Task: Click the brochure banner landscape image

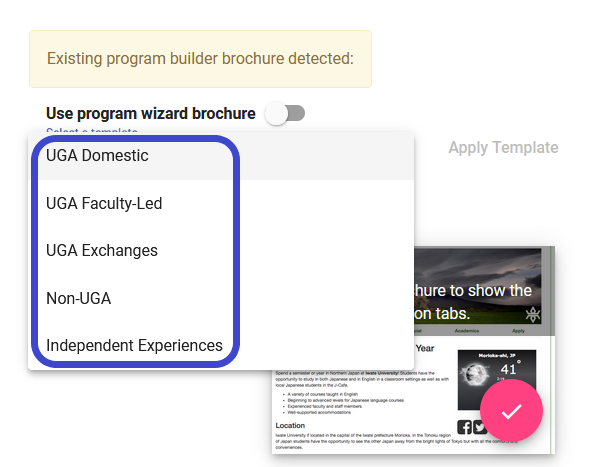Action: [478, 286]
